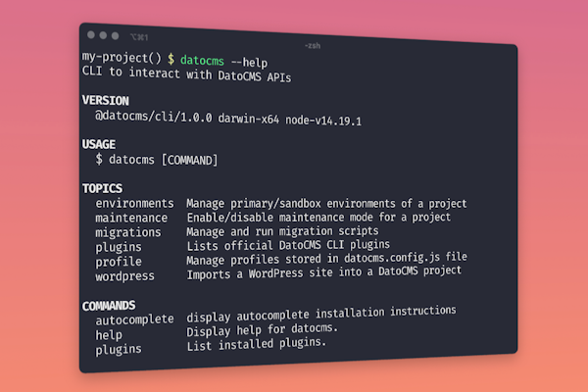Click 'Imports a WordPress site into a DatoCMS project'
Viewport: 588px width, 392px height.
tap(324, 272)
